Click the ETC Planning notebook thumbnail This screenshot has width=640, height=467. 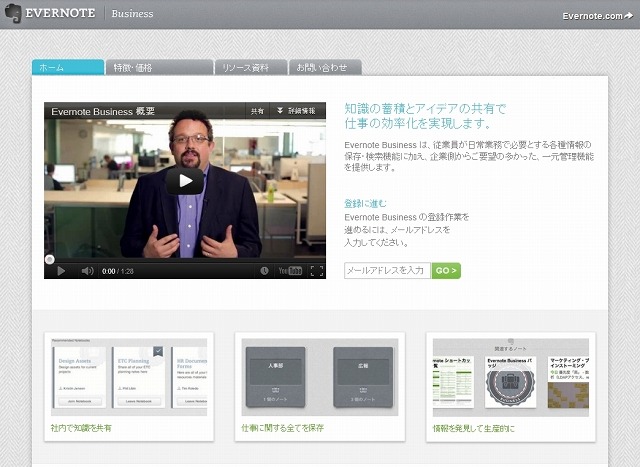[138, 377]
